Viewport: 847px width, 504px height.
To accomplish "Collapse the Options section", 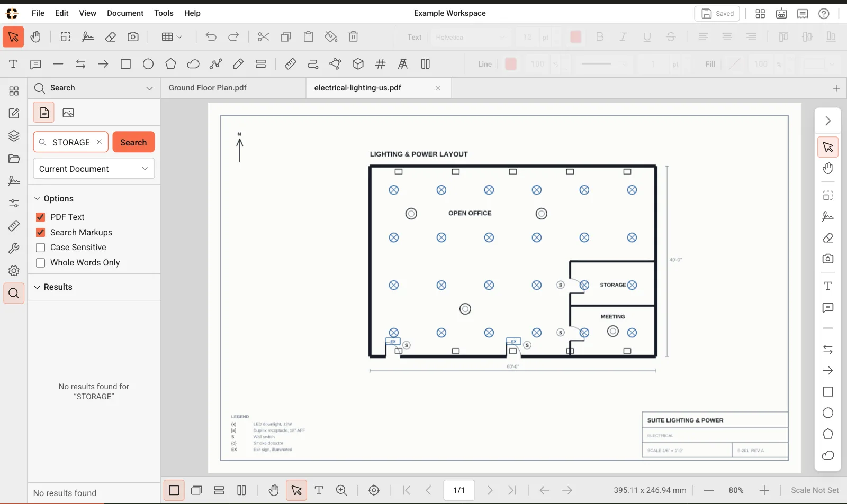I will [37, 199].
